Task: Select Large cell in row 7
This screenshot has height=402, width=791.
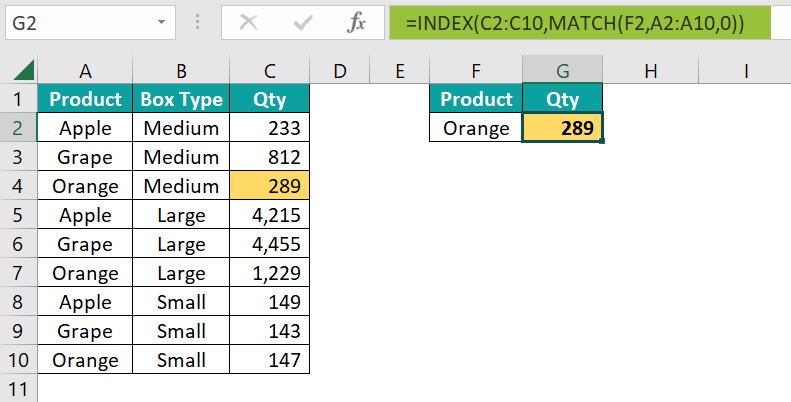Action: (181, 273)
